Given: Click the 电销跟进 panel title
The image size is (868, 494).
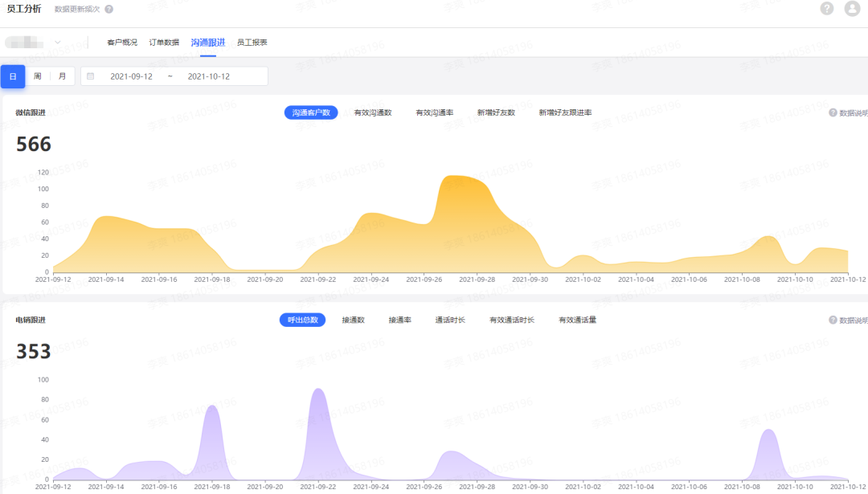Looking at the screenshot, I should pyautogui.click(x=31, y=320).
